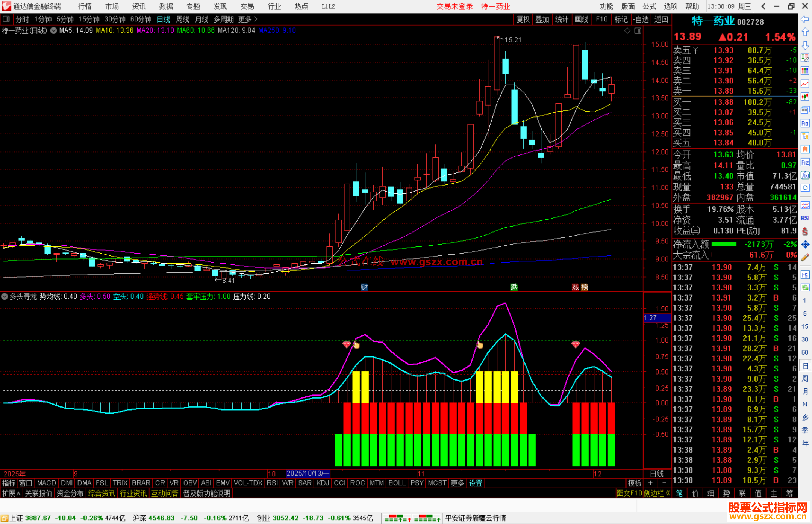This screenshot has width=812, height=524.
Task: Click the f(x) formula sidebar icon
Action: [805, 175]
